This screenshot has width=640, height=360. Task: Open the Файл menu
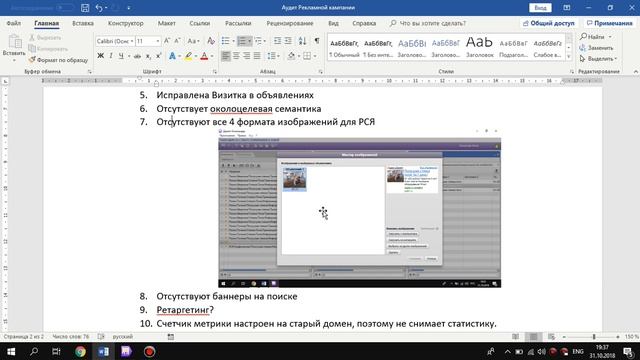13,23
